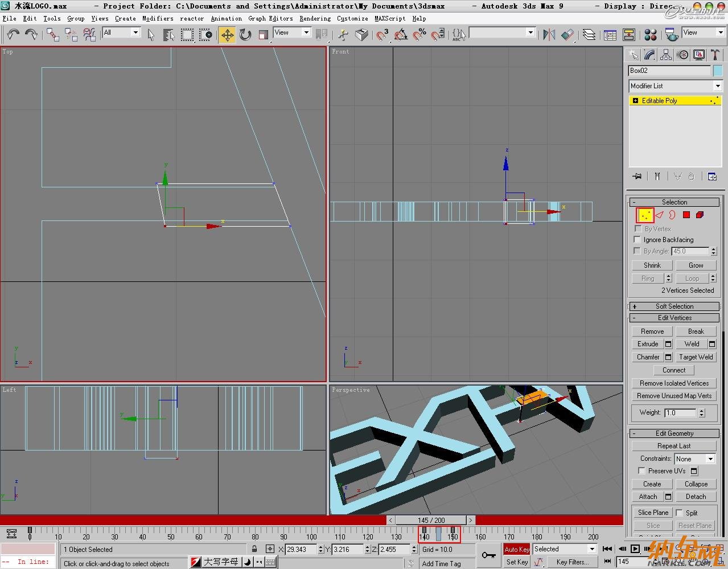Click the X coordinate input field
Viewport: 728px width, 569px height.
point(301,550)
